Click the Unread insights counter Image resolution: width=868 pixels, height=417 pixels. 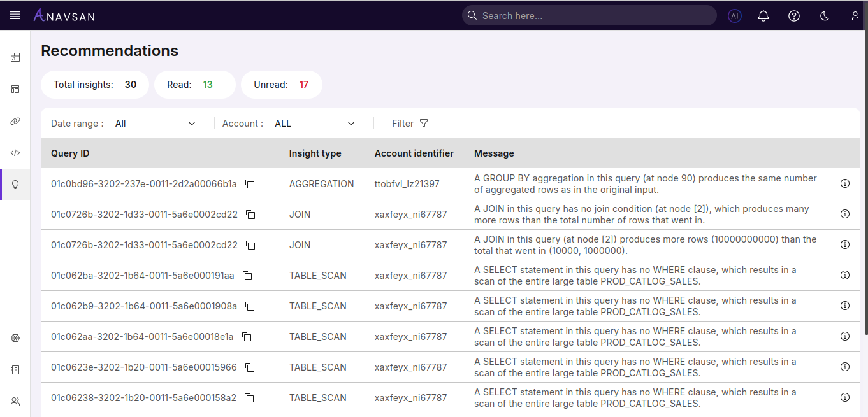tap(281, 85)
